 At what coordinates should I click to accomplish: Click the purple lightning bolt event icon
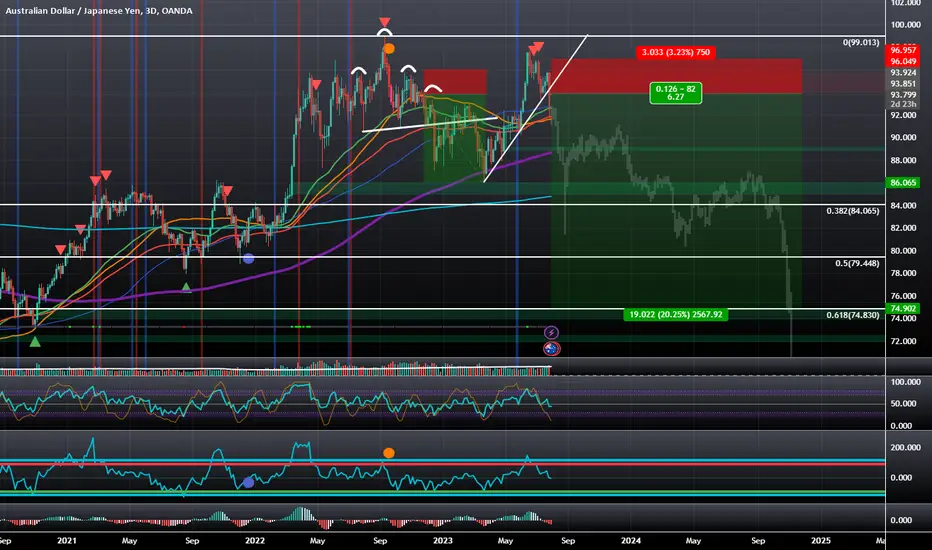(x=551, y=332)
